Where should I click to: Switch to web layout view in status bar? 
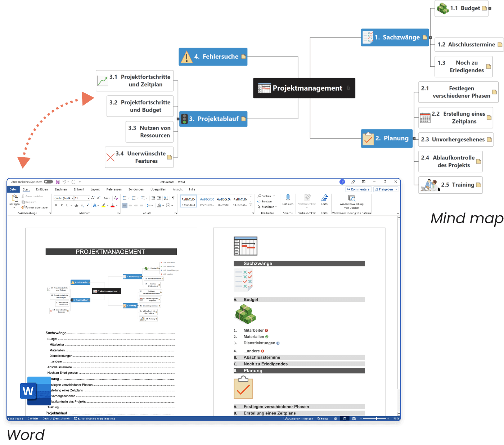tap(354, 418)
